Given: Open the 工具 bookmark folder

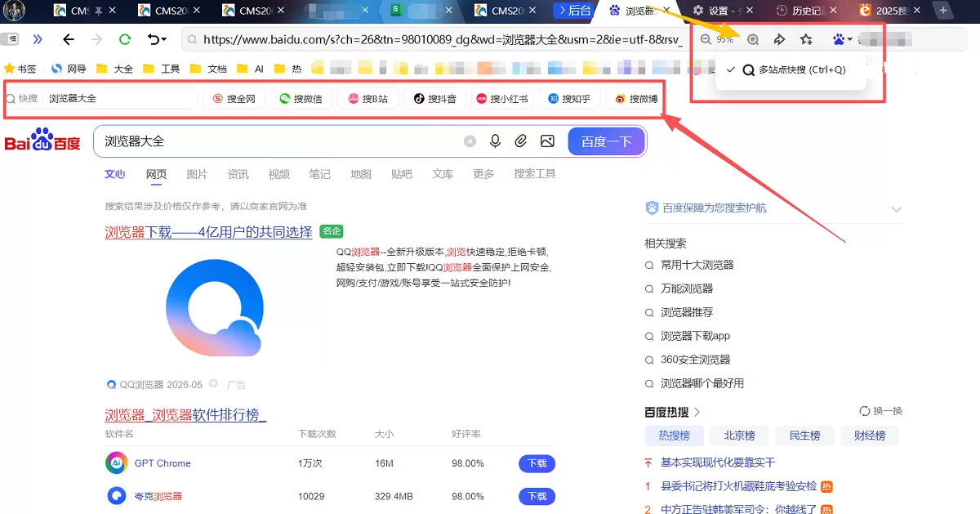Looking at the screenshot, I should click(x=162, y=69).
